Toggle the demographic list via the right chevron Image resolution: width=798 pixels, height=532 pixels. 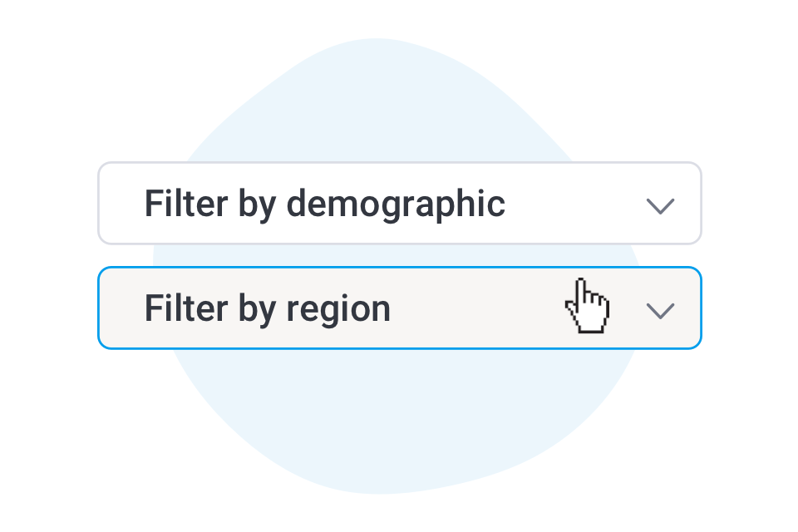point(660,205)
